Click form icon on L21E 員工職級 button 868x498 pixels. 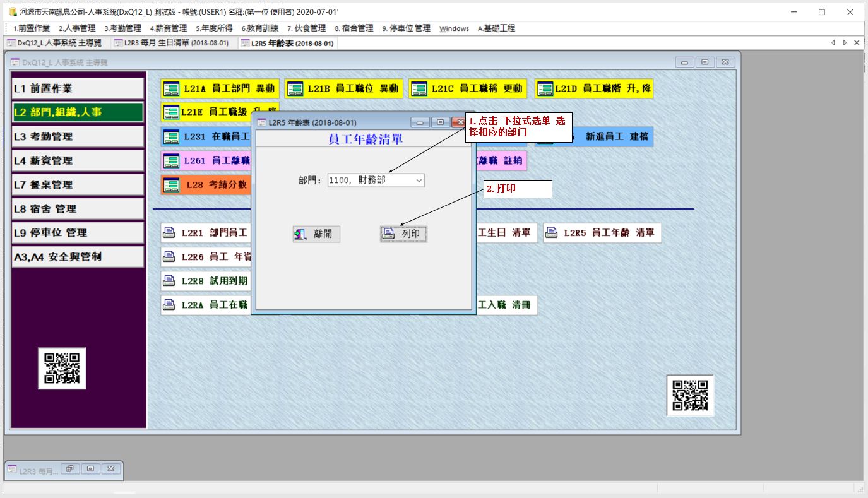click(171, 112)
